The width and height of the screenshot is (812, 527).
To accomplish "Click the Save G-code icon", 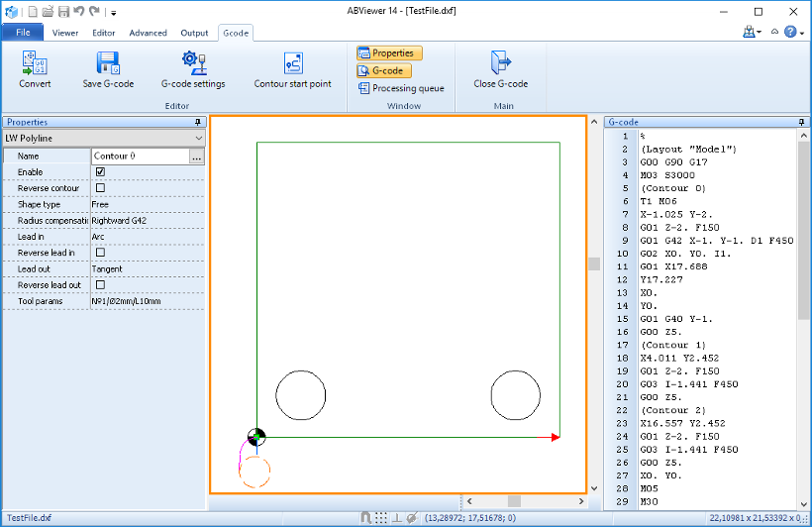I will click(108, 63).
